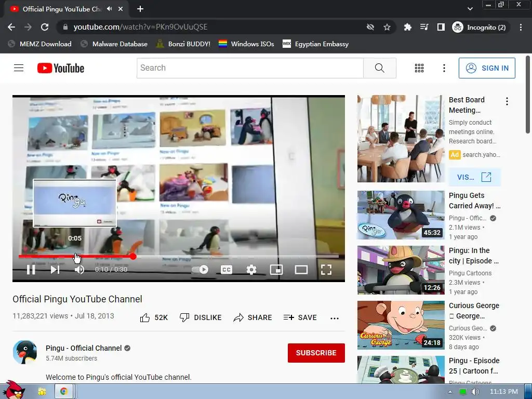Open Pingu - Official Channel name link
532x399 pixels.
[84, 348]
